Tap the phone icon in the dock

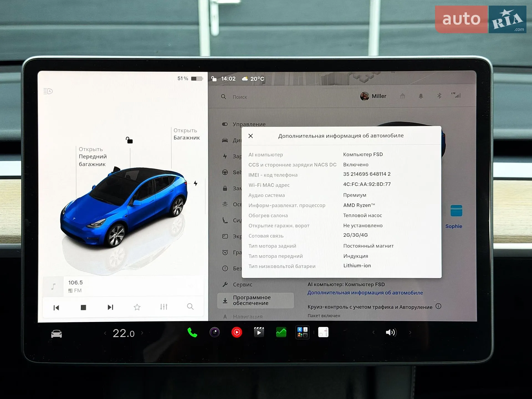(x=192, y=332)
